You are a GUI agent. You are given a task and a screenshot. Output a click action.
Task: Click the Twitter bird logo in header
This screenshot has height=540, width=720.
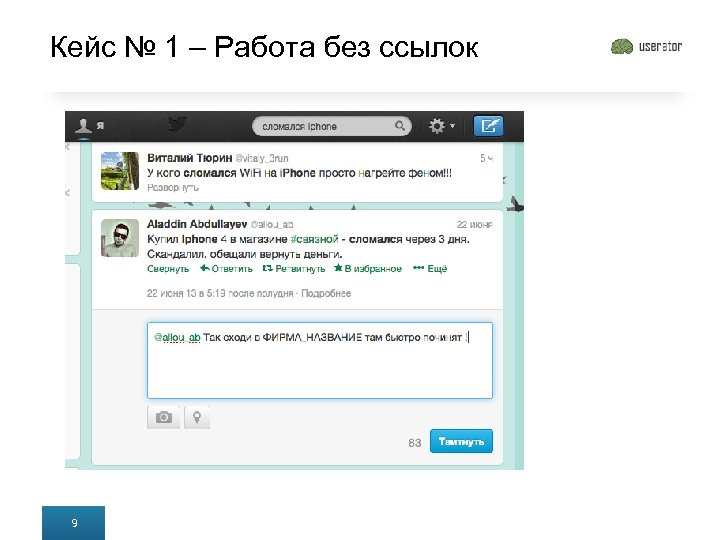tap(177, 124)
